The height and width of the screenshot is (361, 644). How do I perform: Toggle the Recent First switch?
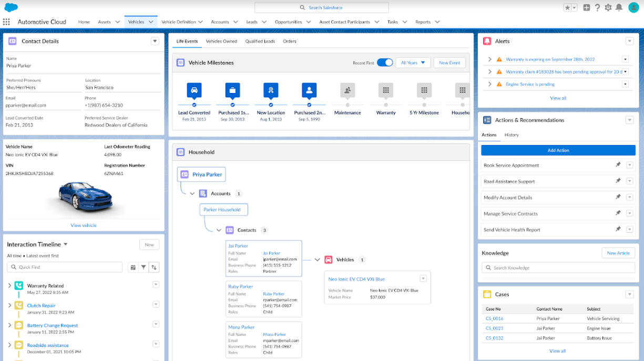point(385,63)
